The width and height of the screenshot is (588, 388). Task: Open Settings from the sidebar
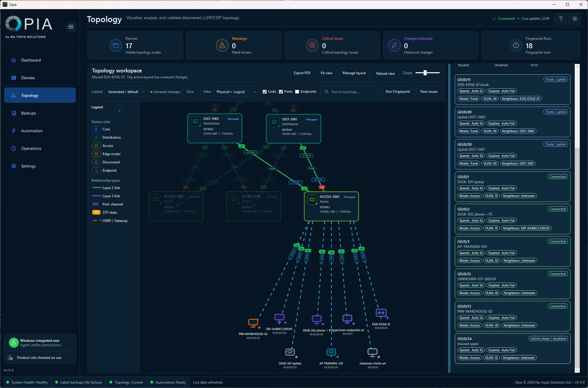[x=40, y=166]
